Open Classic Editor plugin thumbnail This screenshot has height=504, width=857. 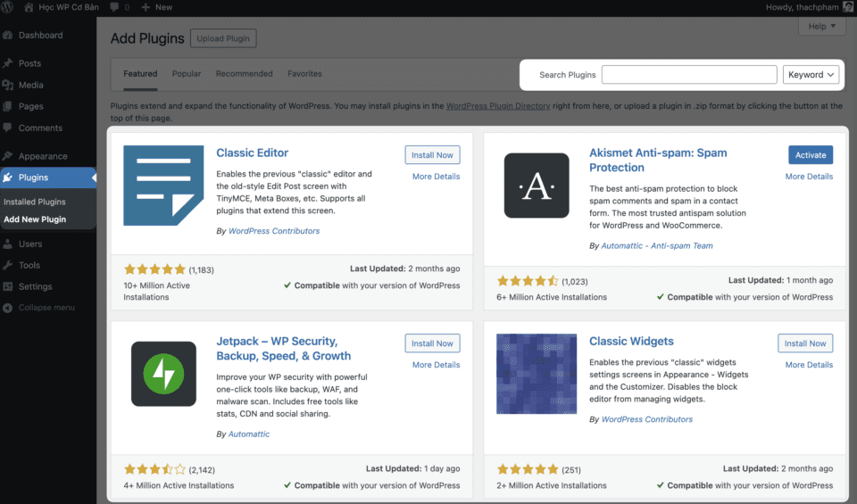point(163,186)
